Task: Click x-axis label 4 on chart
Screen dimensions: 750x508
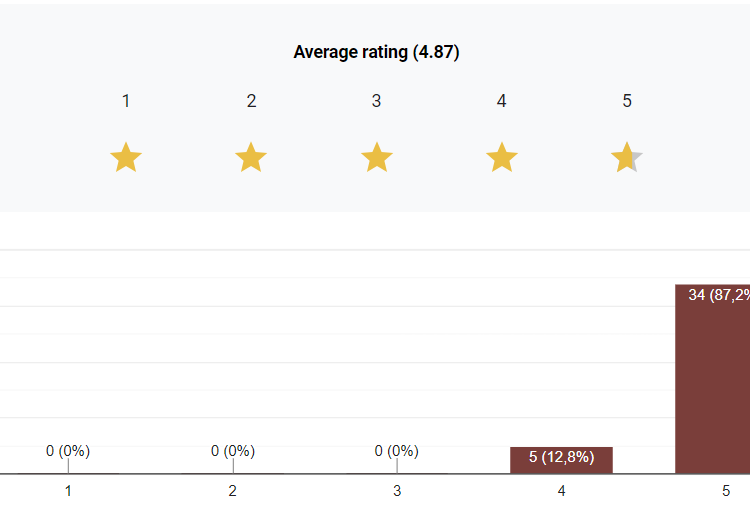Action: tap(561, 491)
